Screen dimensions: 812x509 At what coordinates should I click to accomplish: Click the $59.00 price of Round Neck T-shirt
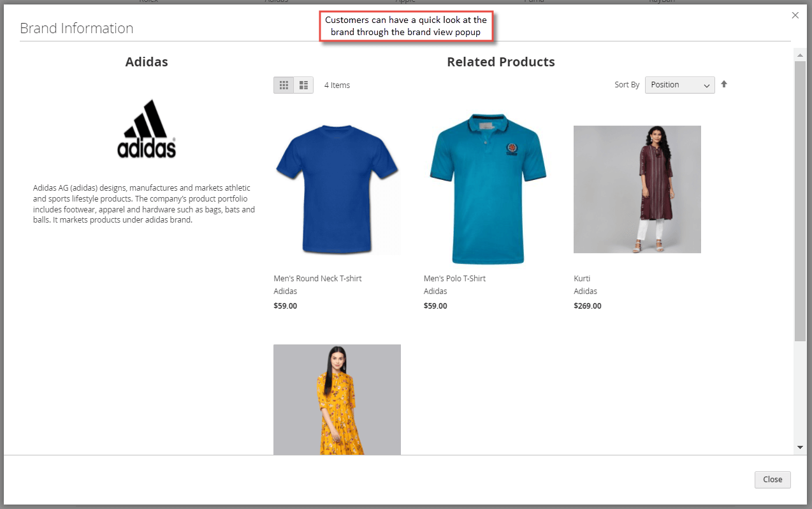pos(286,306)
